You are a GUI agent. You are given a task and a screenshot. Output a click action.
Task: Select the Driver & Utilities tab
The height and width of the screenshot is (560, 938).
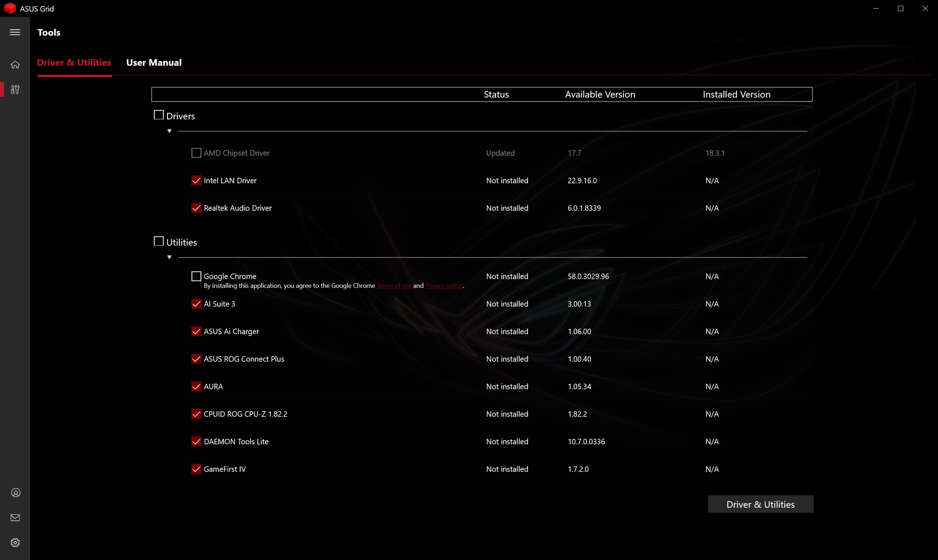pos(74,63)
